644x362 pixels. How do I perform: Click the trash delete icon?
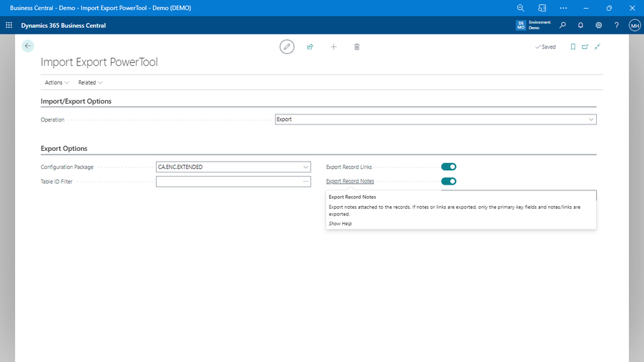point(357,47)
